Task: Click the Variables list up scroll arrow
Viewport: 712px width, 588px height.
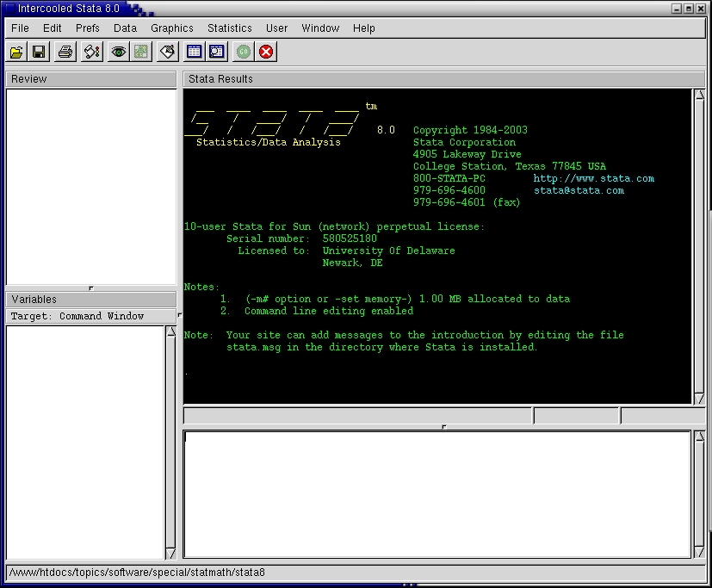Action: tap(171, 331)
